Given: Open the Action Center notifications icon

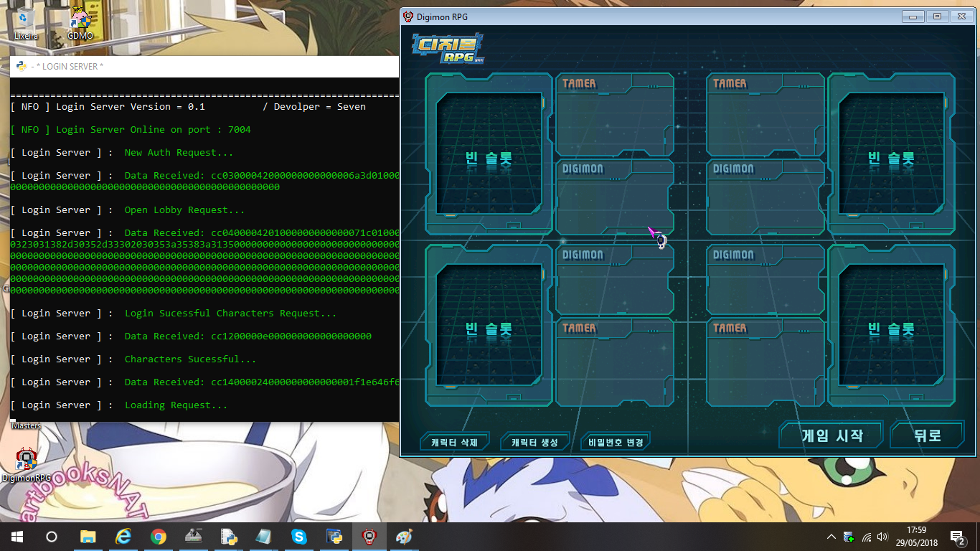Looking at the screenshot, I should (957, 537).
